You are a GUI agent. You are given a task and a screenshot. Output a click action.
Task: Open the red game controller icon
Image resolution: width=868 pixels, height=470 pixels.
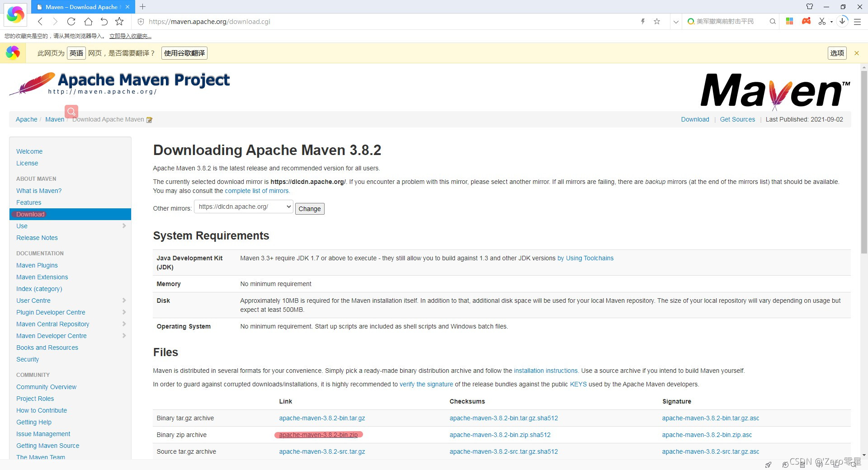tap(806, 21)
